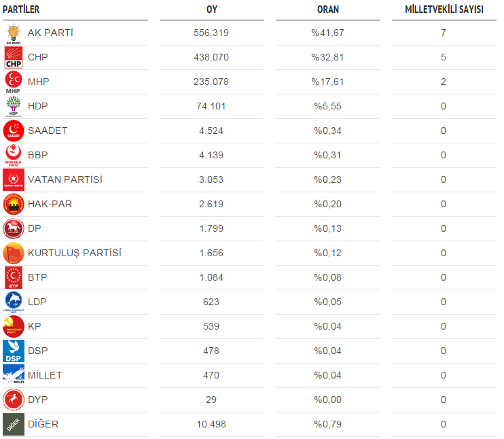Click the MİLLETVEKİLİ SAYISI column header

click(444, 10)
